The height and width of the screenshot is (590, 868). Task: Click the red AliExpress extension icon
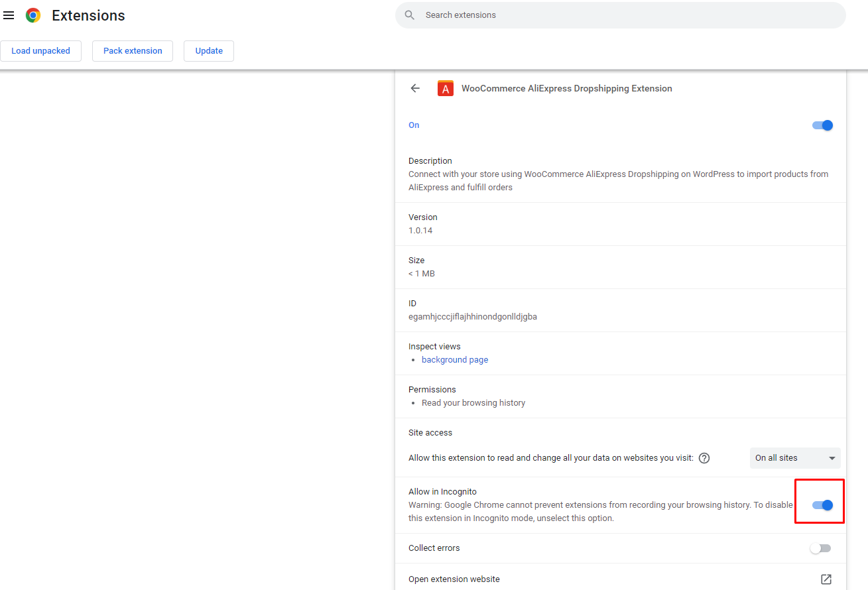pyautogui.click(x=446, y=88)
